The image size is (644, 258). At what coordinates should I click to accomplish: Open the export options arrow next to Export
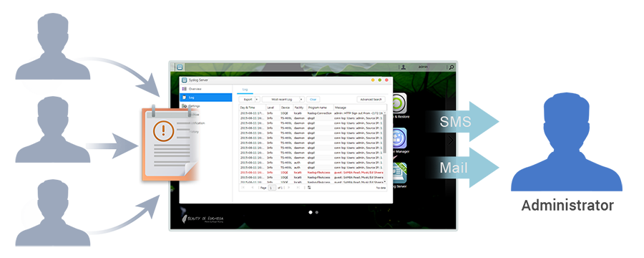click(258, 99)
